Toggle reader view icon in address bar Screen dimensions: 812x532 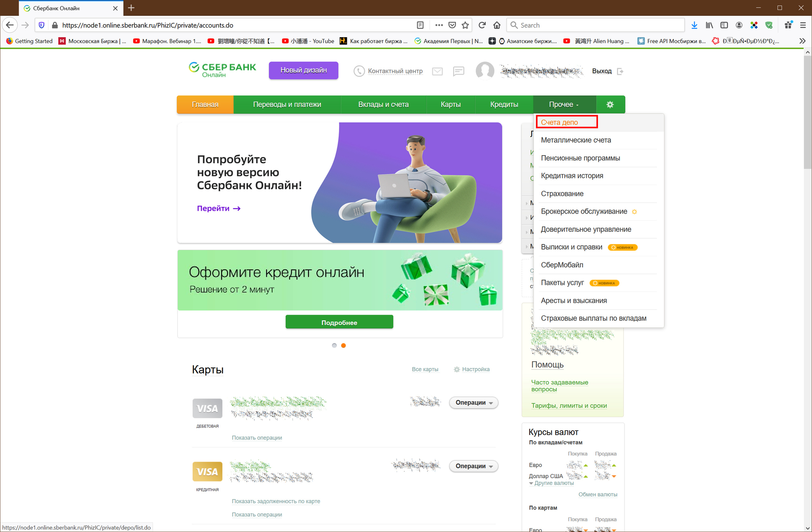pos(420,25)
